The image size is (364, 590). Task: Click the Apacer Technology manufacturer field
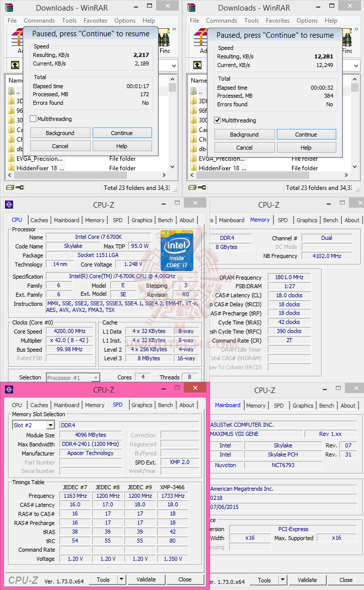tap(90, 453)
